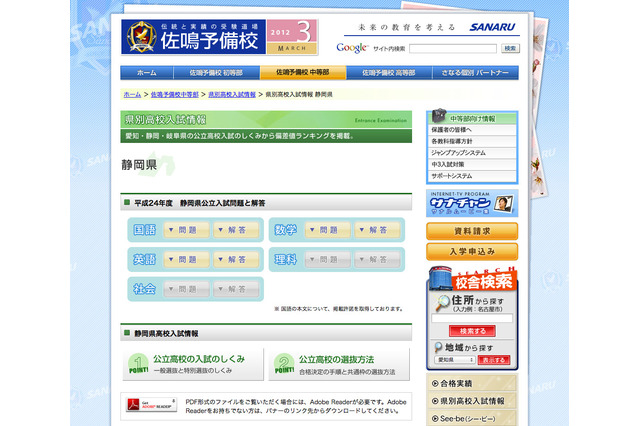Click the red 検索する address button

[472, 330]
